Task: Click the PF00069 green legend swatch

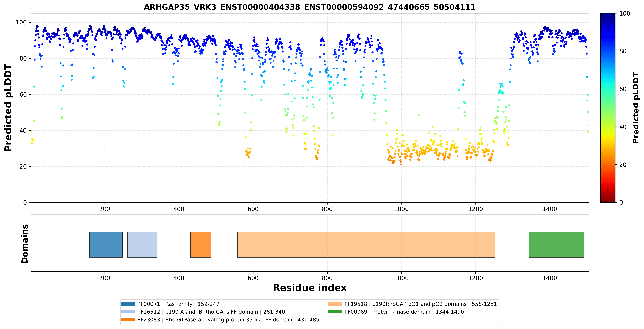Action: click(335, 312)
